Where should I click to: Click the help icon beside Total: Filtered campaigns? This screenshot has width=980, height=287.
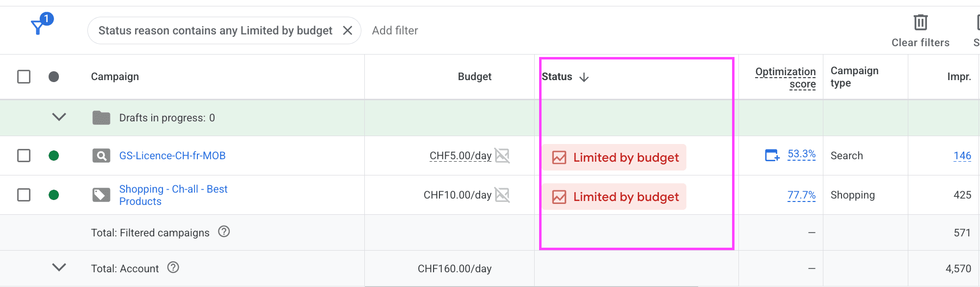224,231
